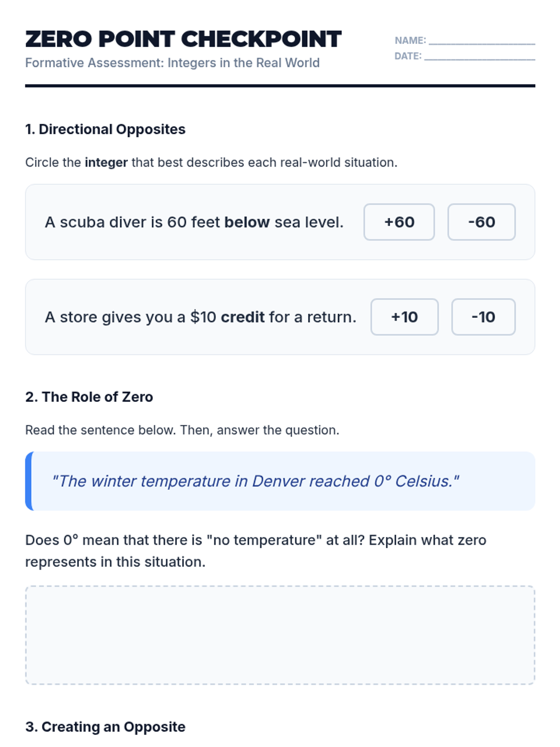This screenshot has height=747, width=560.
Task: Click the scuba diver sentence
Action: [x=194, y=222]
